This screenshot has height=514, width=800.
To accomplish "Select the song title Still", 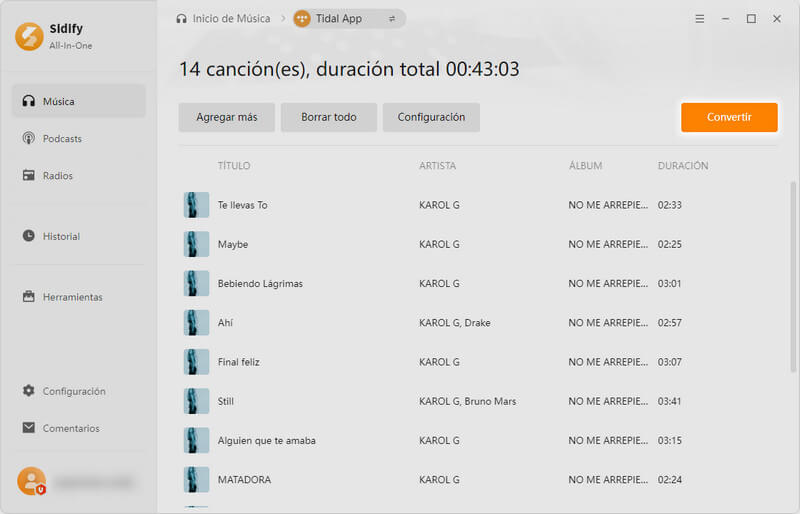I will 226,401.
